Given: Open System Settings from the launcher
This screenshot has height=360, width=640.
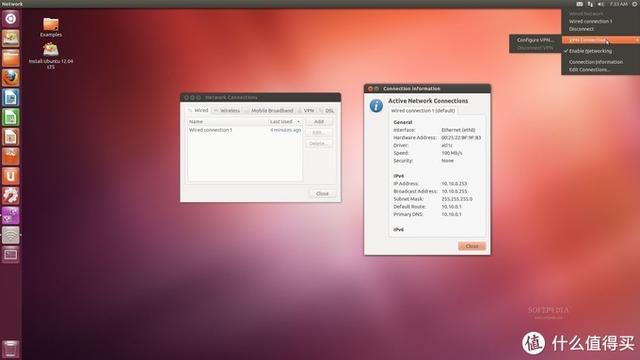Looking at the screenshot, I should (11, 196).
